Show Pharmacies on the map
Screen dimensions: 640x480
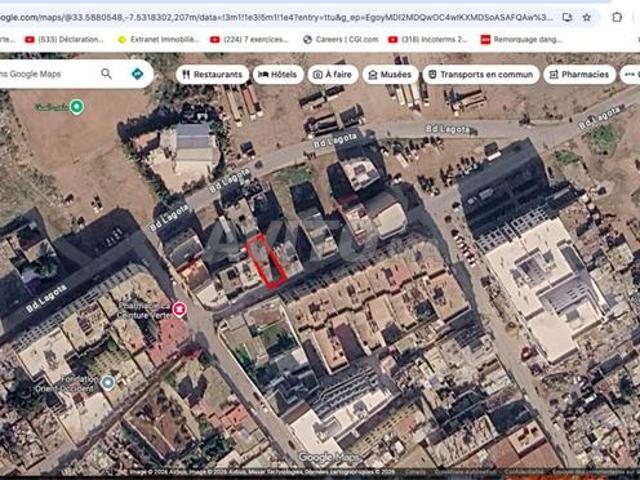click(x=579, y=75)
